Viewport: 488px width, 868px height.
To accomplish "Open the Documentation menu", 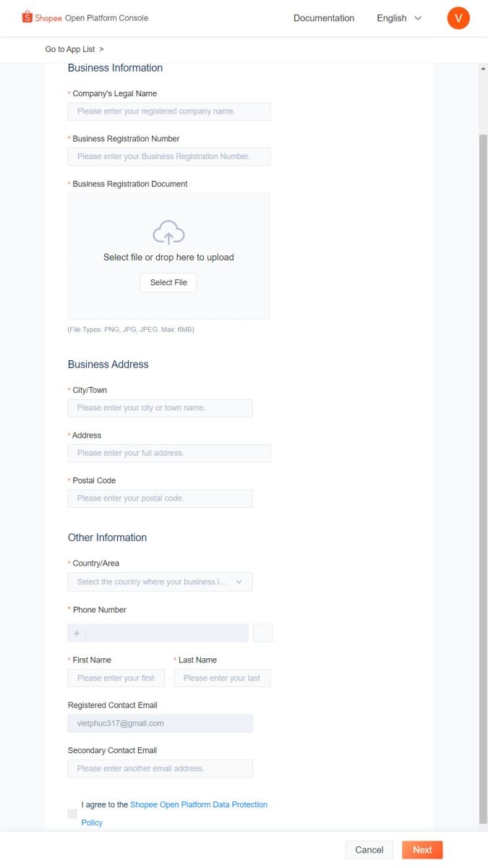I will (x=324, y=18).
